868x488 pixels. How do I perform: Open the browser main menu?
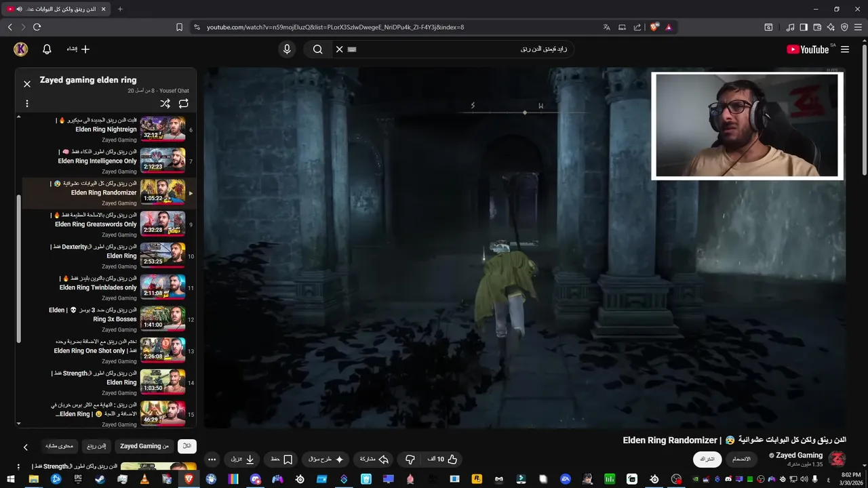click(858, 27)
